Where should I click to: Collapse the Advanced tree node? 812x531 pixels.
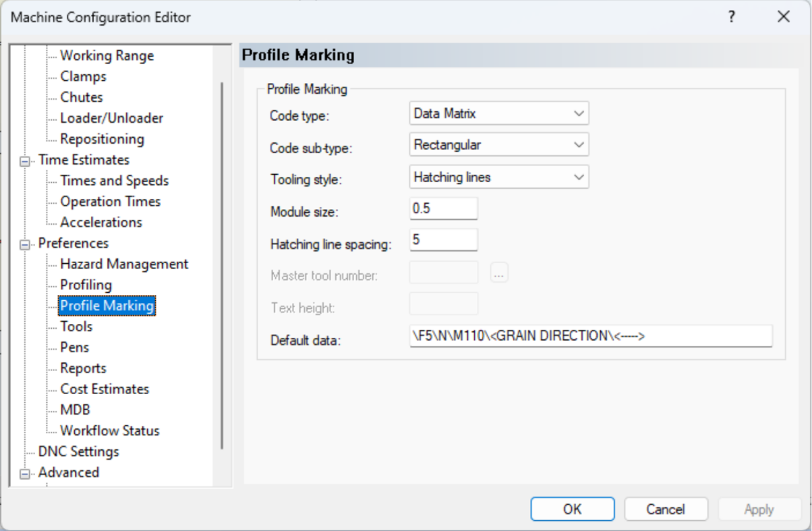pyautogui.click(x=26, y=473)
